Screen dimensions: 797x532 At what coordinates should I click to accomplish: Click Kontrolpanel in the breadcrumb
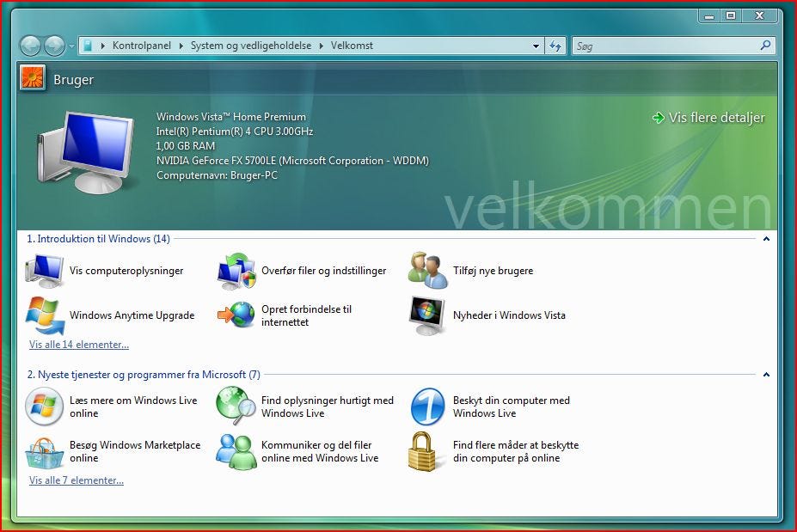[142, 46]
